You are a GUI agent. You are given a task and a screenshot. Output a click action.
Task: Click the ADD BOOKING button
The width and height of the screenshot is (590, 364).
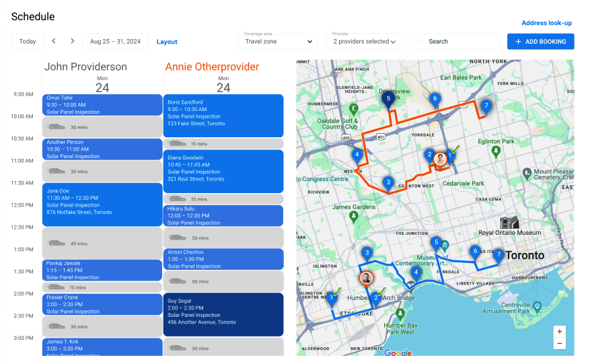click(x=540, y=42)
